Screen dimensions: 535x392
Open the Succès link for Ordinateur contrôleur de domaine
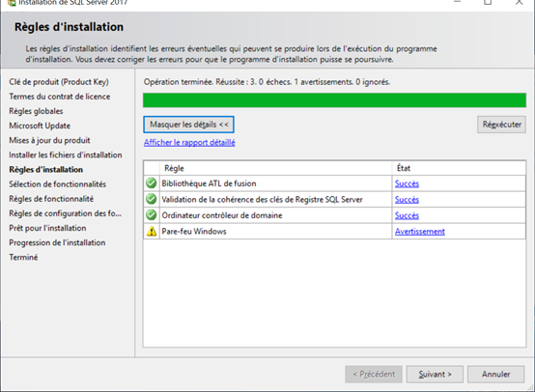tap(407, 215)
